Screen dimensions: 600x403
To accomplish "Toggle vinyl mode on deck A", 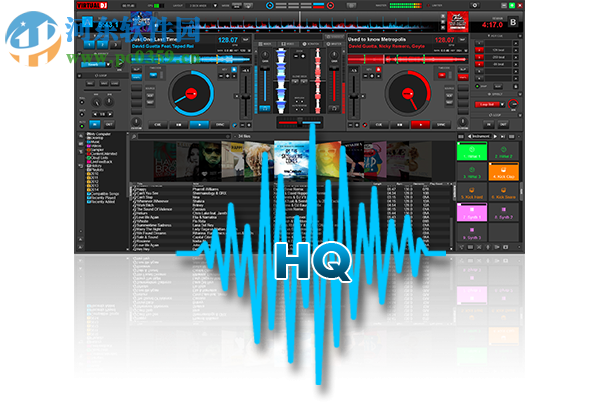I will 136,77.
